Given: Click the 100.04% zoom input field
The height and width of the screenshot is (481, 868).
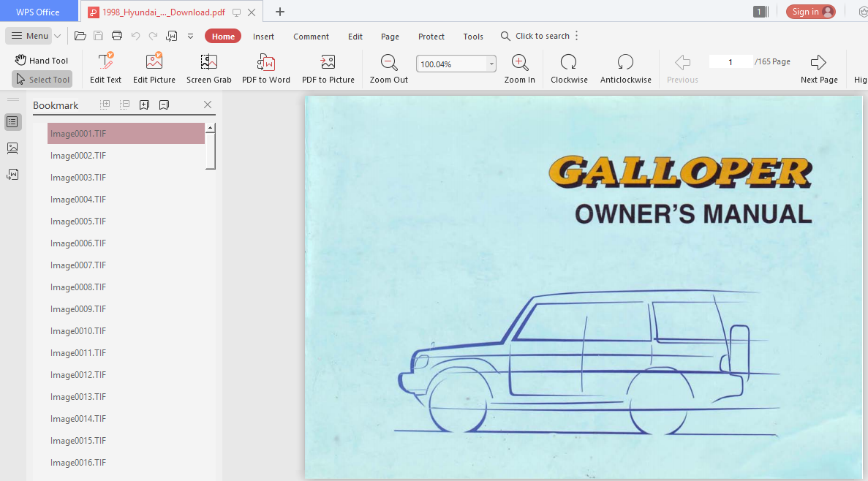Looking at the screenshot, I should [452, 64].
